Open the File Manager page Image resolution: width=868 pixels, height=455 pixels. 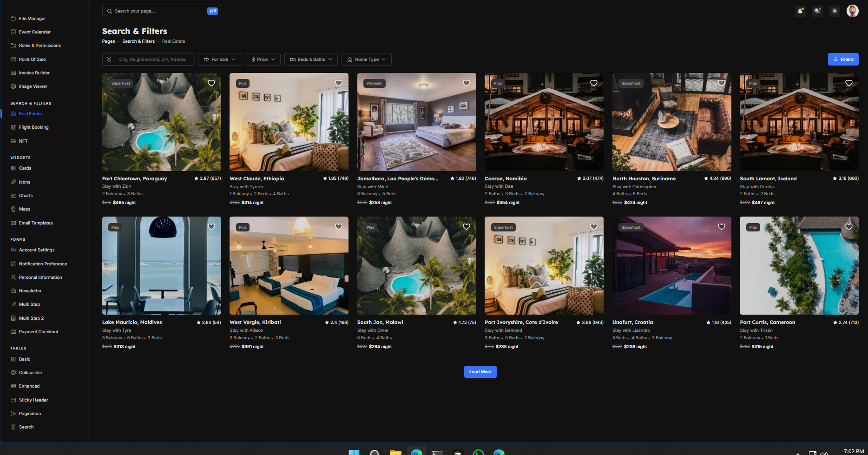(x=32, y=18)
